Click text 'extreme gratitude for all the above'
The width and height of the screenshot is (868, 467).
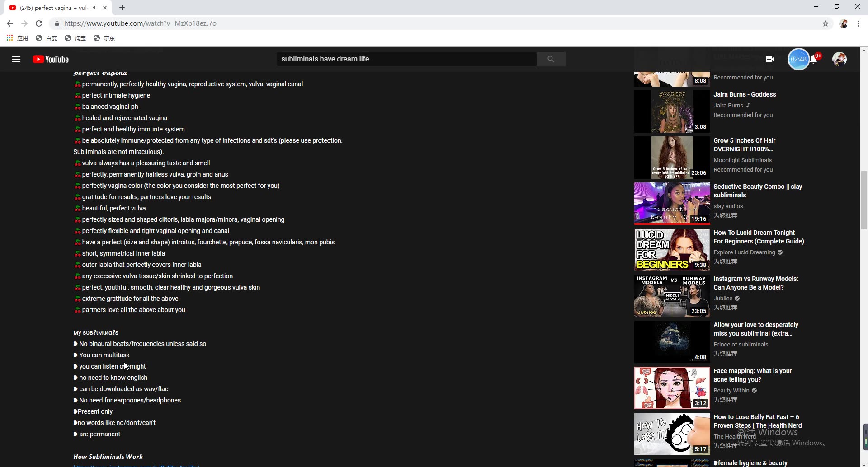point(130,299)
